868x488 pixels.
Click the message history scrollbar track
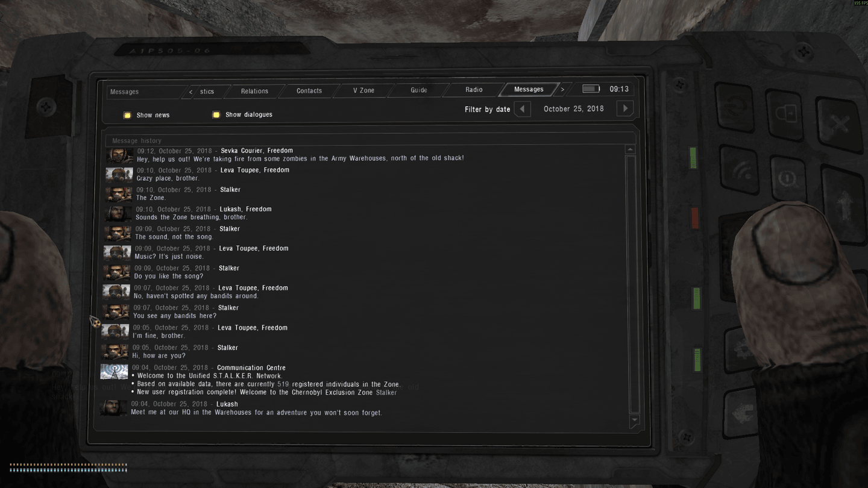(x=632, y=283)
